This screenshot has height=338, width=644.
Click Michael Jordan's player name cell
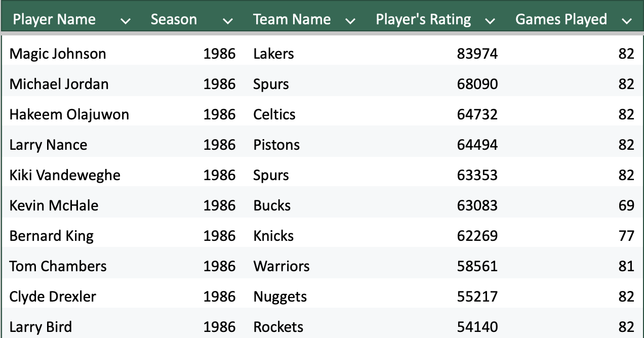(59, 84)
